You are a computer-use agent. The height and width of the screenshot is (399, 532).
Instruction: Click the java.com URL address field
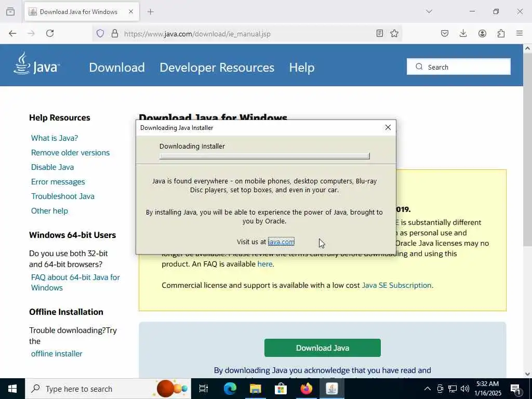tap(248, 34)
